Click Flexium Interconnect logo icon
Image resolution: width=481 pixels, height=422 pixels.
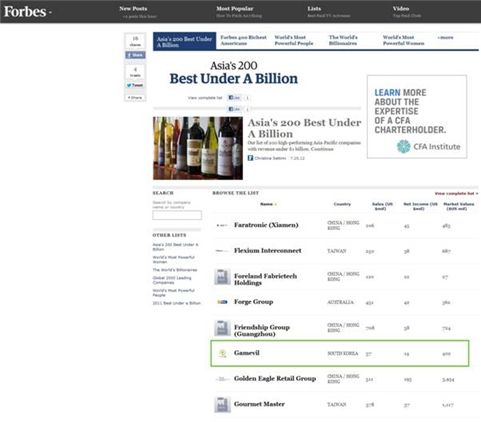222,251
